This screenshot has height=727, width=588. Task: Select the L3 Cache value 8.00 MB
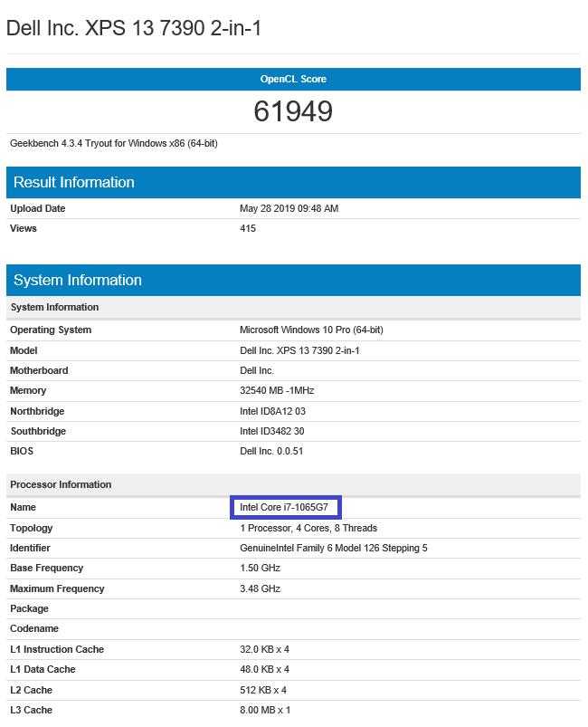click(265, 710)
